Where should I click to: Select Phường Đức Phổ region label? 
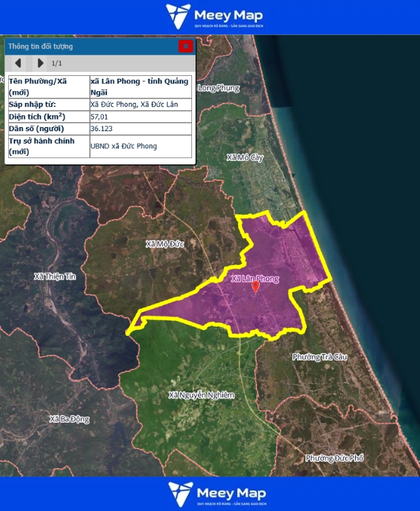coord(334,458)
